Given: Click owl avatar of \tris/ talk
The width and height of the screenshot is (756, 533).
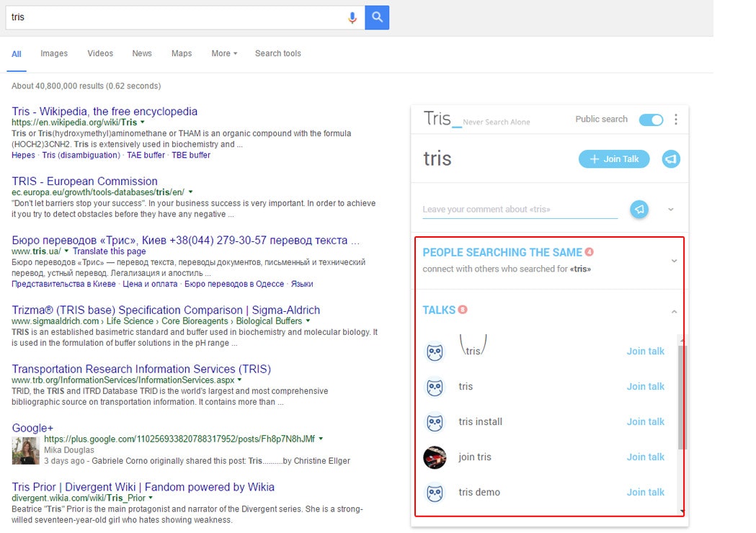Looking at the screenshot, I should point(435,351).
